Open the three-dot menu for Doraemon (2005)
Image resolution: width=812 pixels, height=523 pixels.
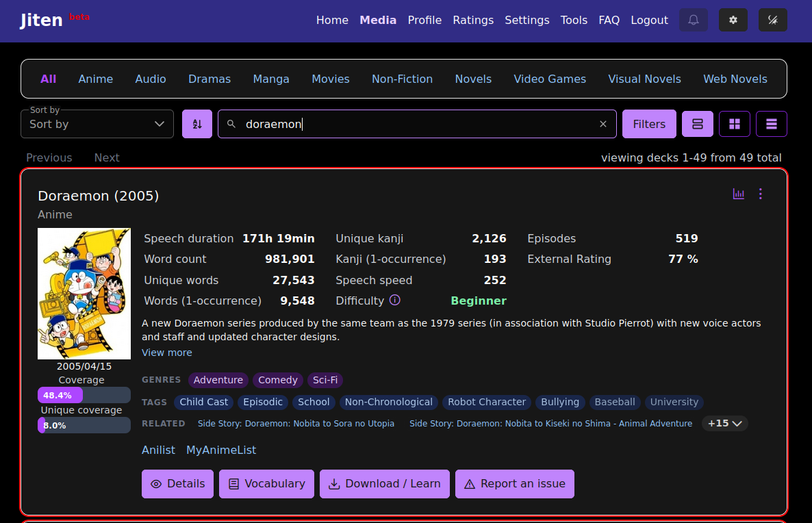pos(760,194)
